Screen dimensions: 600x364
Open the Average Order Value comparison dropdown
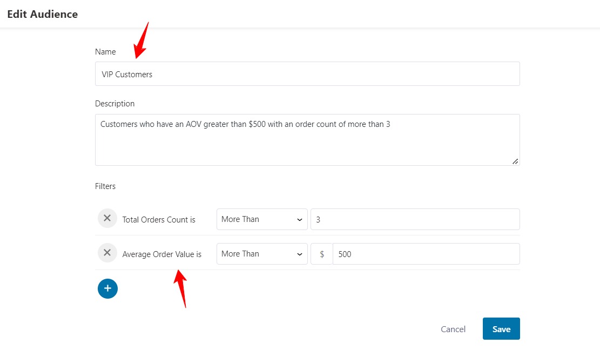coord(262,254)
